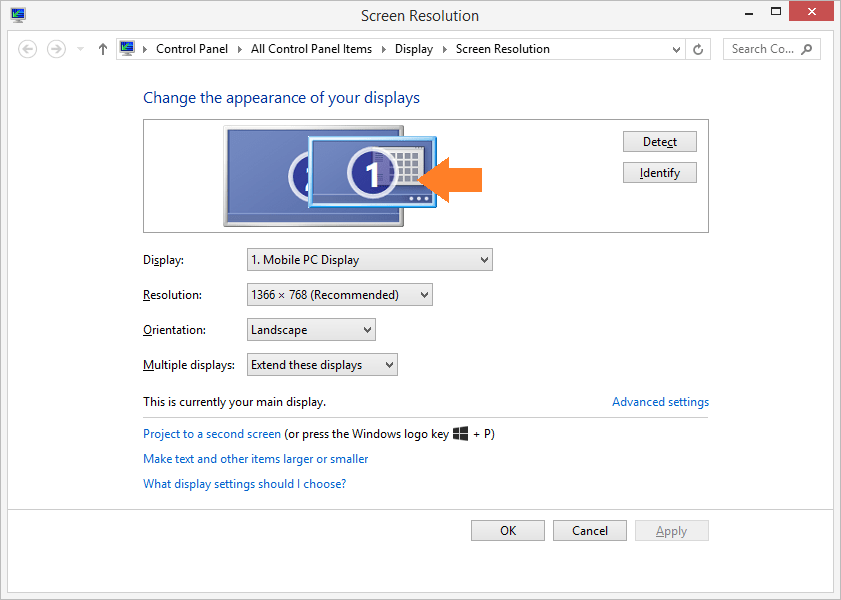Click the refresh icon beside the address bar
Screen dimensions: 841x600
click(x=698, y=48)
